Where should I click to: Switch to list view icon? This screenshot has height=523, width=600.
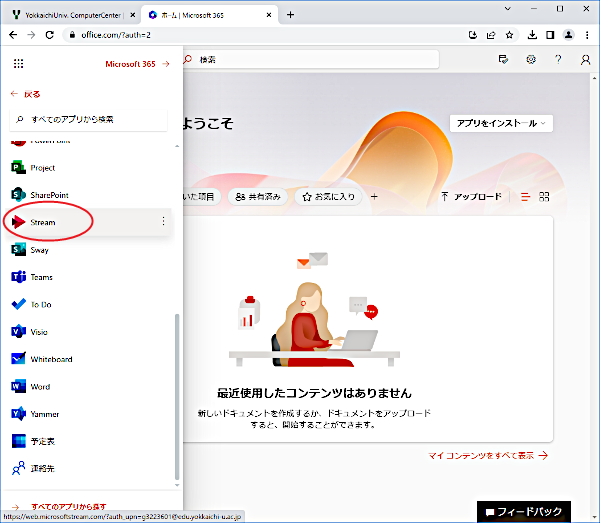(525, 197)
